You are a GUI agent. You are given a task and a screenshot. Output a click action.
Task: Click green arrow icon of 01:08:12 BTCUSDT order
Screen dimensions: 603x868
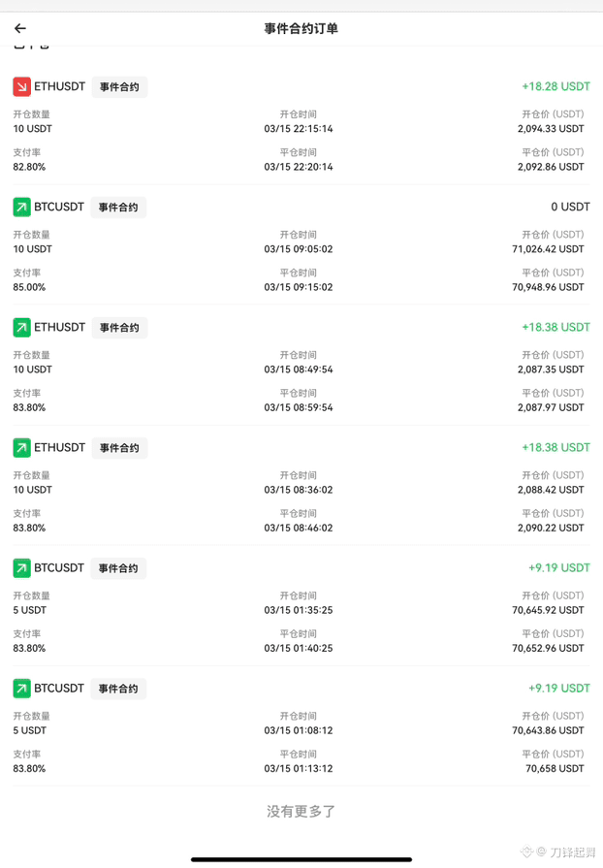click(x=21, y=688)
